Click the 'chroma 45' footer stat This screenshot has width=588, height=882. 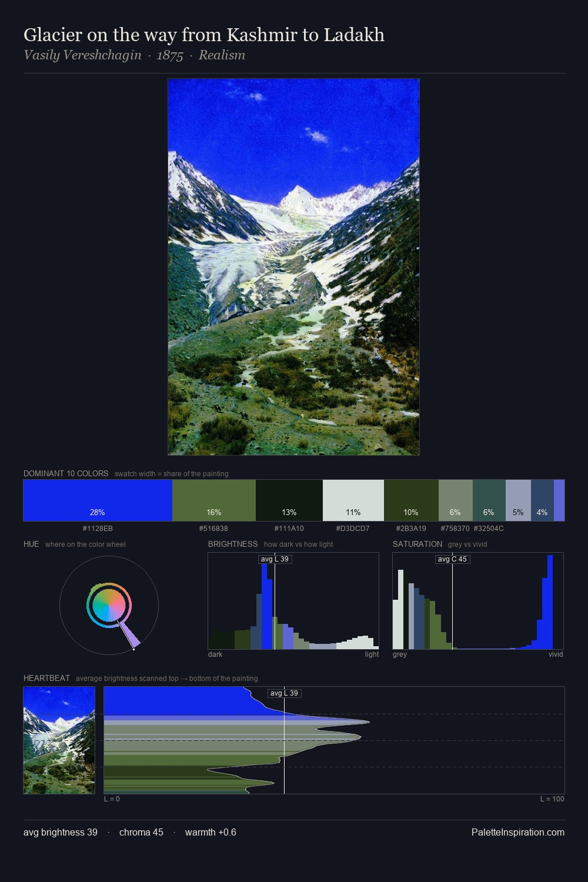[141, 832]
